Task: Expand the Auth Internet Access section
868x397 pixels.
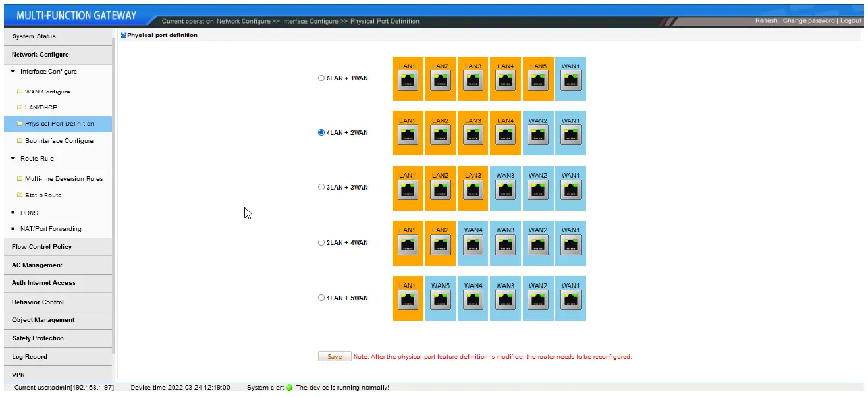Action: pos(57,283)
